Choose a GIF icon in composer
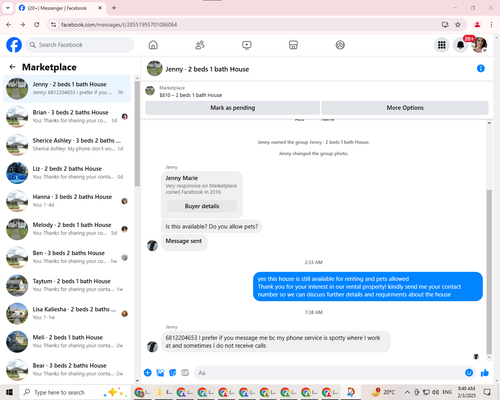 coord(185,373)
